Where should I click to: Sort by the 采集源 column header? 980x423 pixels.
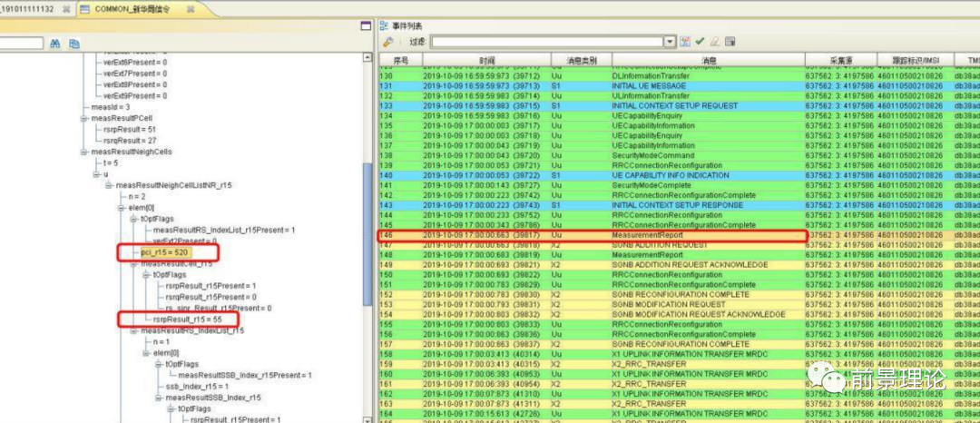pos(840,61)
